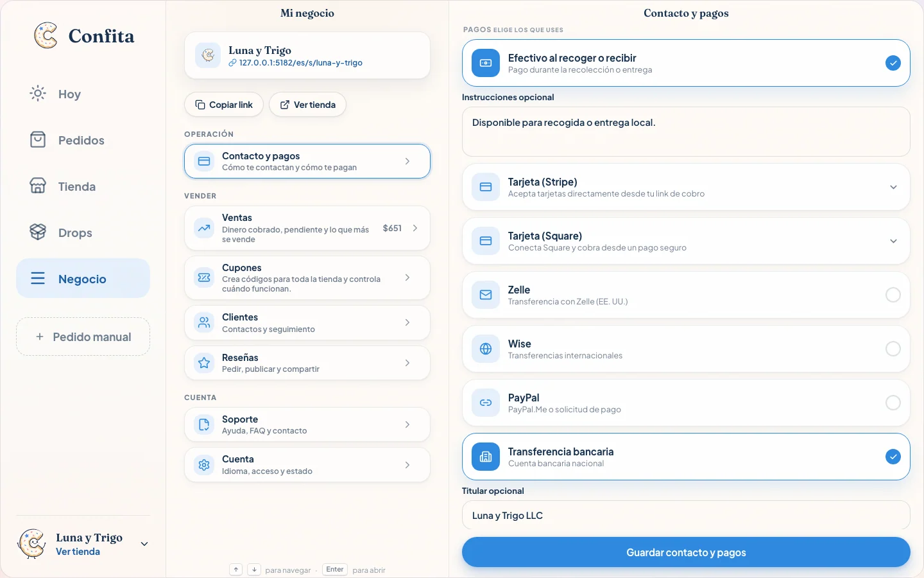Click the Instrucciones text area
Viewport: 924px width, 578px height.
[686, 132]
